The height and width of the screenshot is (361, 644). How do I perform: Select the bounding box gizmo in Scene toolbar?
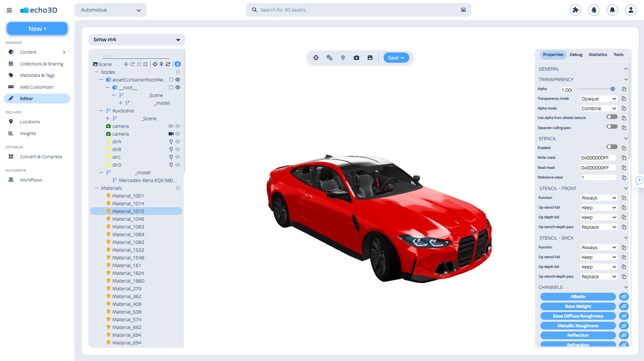(x=145, y=64)
